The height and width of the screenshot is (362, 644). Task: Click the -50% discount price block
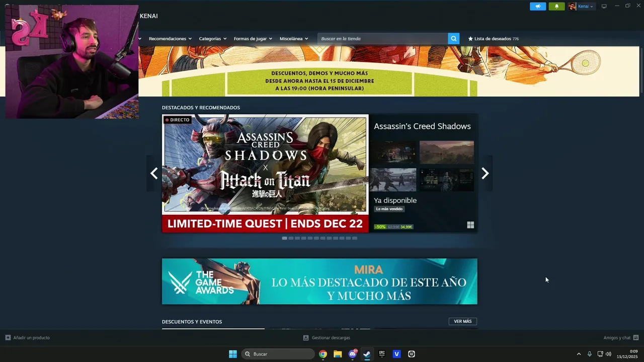click(393, 227)
